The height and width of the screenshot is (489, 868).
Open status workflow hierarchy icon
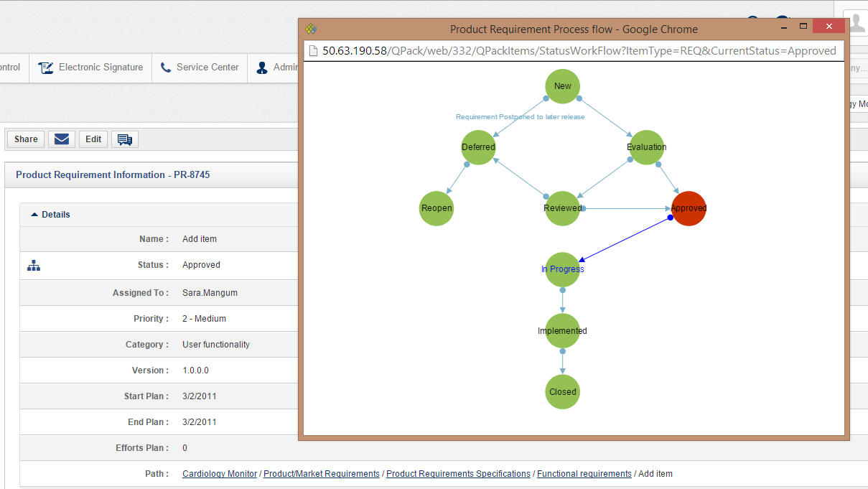(34, 266)
